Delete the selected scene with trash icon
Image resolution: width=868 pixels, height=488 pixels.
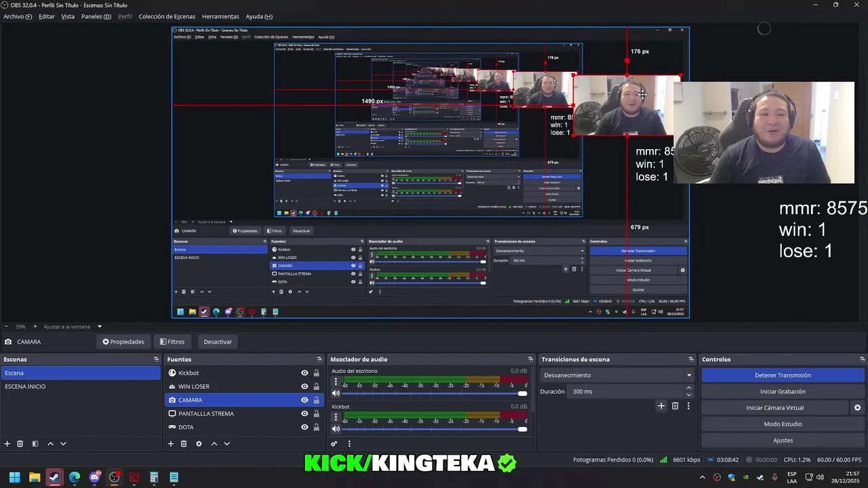point(20,444)
